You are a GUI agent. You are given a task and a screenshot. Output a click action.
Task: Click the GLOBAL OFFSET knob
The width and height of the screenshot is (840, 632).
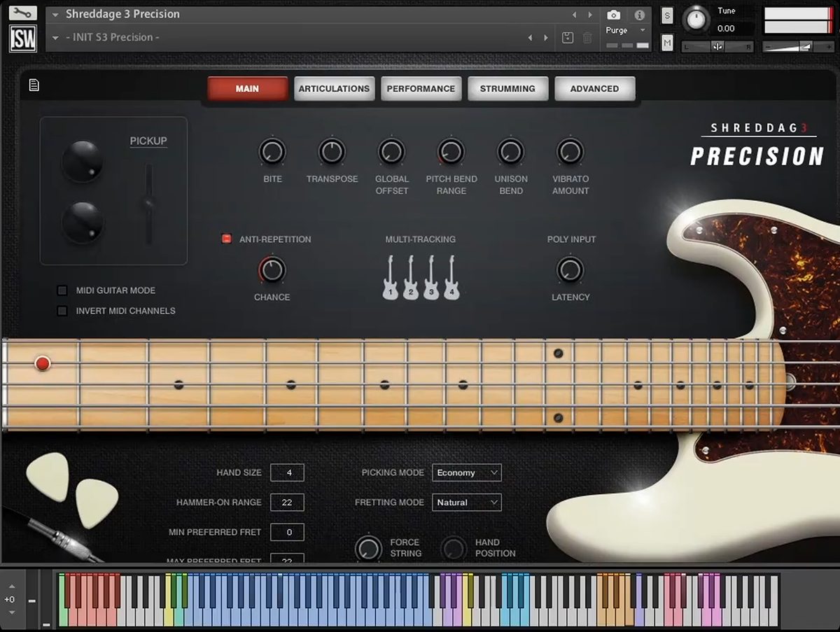coord(391,152)
